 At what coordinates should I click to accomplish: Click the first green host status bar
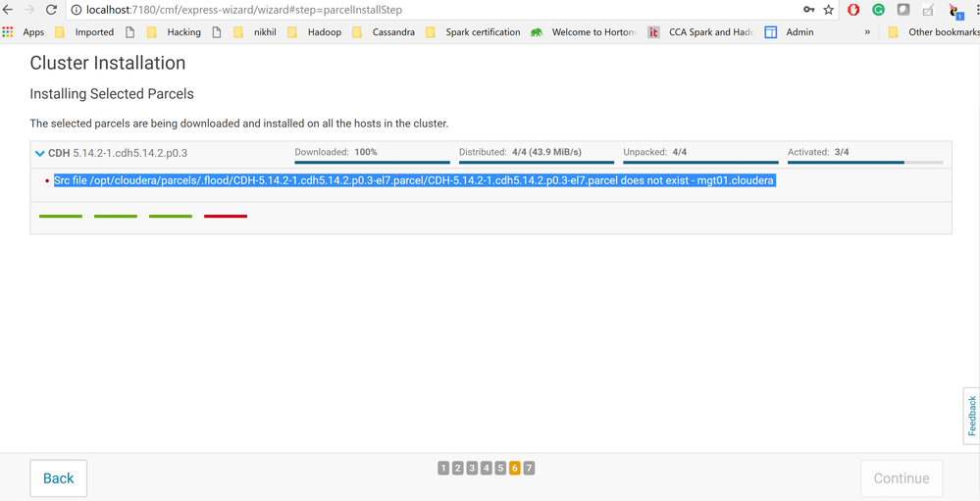61,216
